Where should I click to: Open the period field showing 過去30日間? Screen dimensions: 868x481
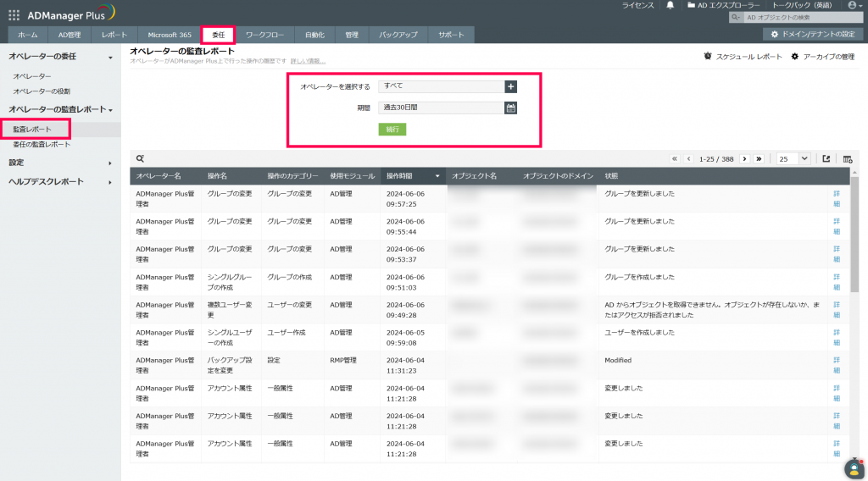tap(441, 108)
